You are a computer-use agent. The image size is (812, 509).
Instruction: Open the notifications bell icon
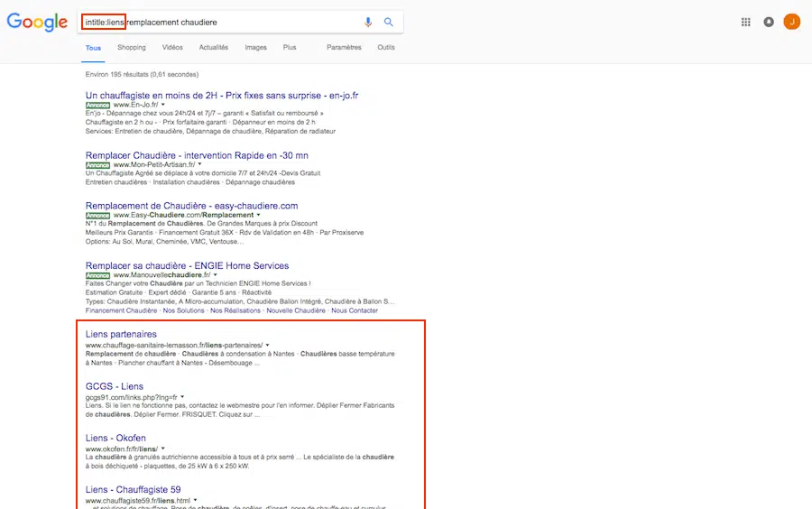click(x=769, y=22)
